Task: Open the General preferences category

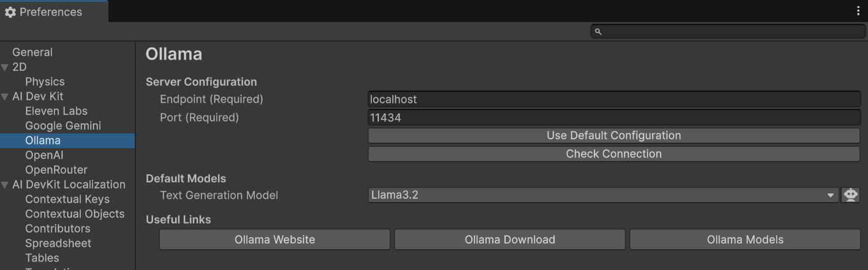Action: (32, 53)
